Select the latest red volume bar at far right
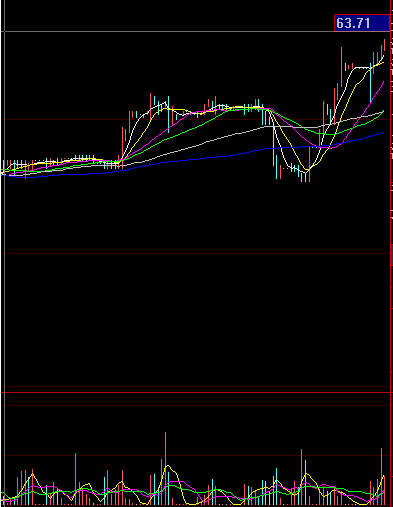 pyautogui.click(x=382, y=477)
